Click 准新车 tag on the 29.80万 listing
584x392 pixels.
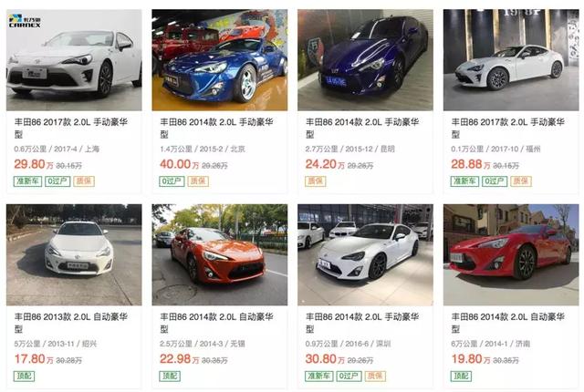[27, 181]
